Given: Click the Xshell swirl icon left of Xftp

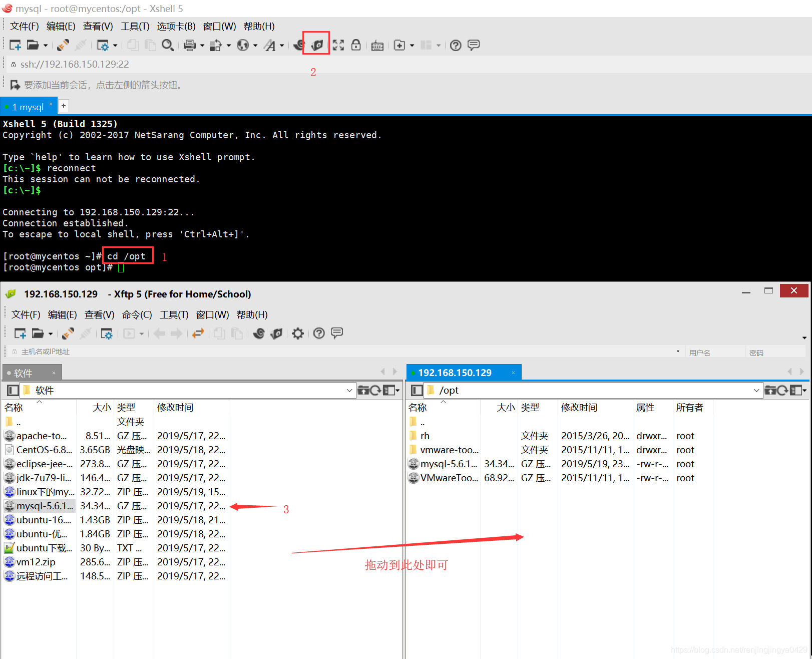Looking at the screenshot, I should pyautogui.click(x=299, y=45).
